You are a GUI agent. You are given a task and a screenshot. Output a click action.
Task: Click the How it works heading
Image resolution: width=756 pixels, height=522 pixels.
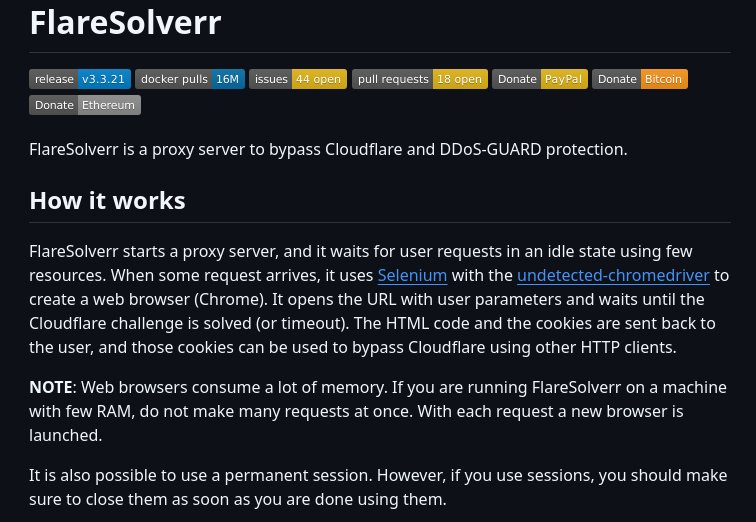108,201
